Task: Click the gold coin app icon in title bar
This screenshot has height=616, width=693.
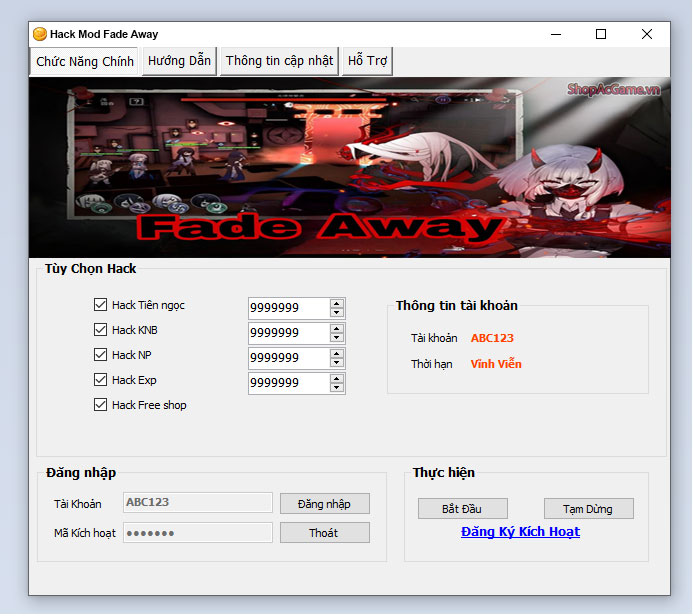Action: coord(40,34)
